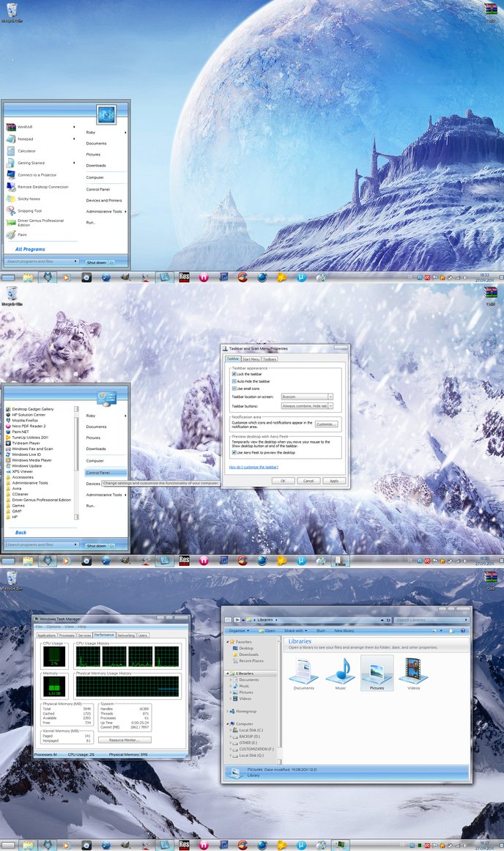This screenshot has height=851, width=504.
Task: Open Mozilla Firefox from All Programs list
Action: point(26,420)
